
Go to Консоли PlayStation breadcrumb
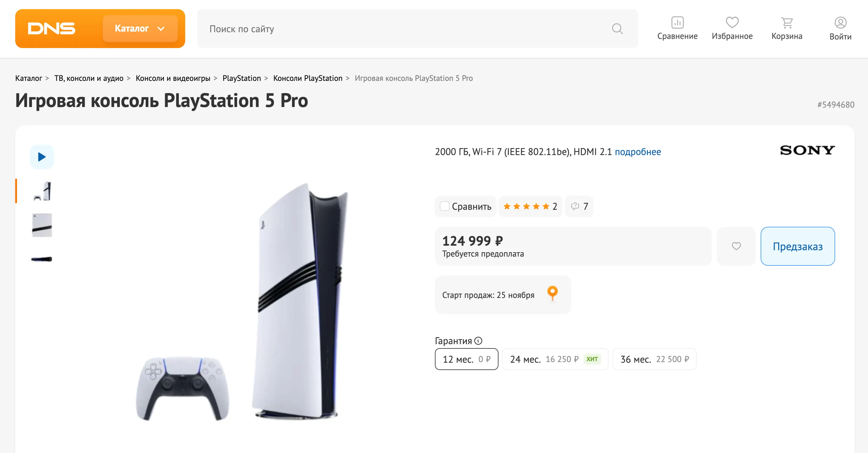(307, 78)
